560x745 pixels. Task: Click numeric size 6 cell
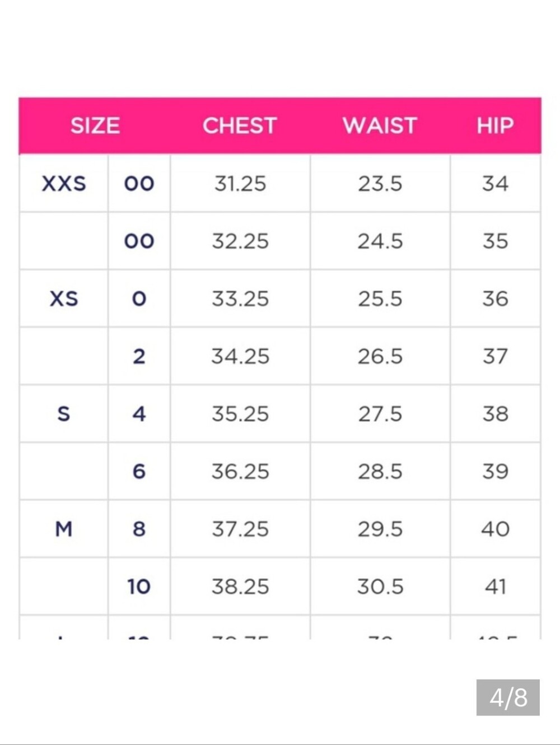pos(139,472)
